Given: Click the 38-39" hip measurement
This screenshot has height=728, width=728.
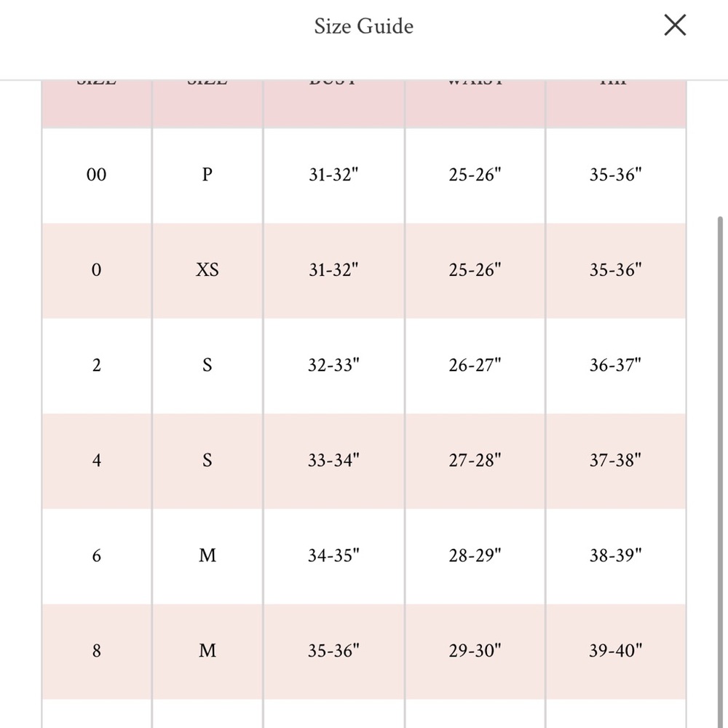Looking at the screenshot, I should 615,556.
